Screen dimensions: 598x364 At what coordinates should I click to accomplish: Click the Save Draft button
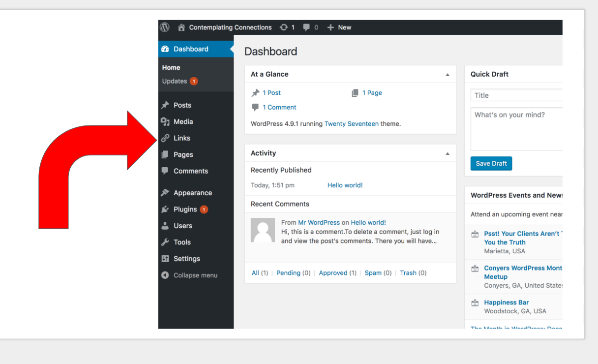click(491, 164)
